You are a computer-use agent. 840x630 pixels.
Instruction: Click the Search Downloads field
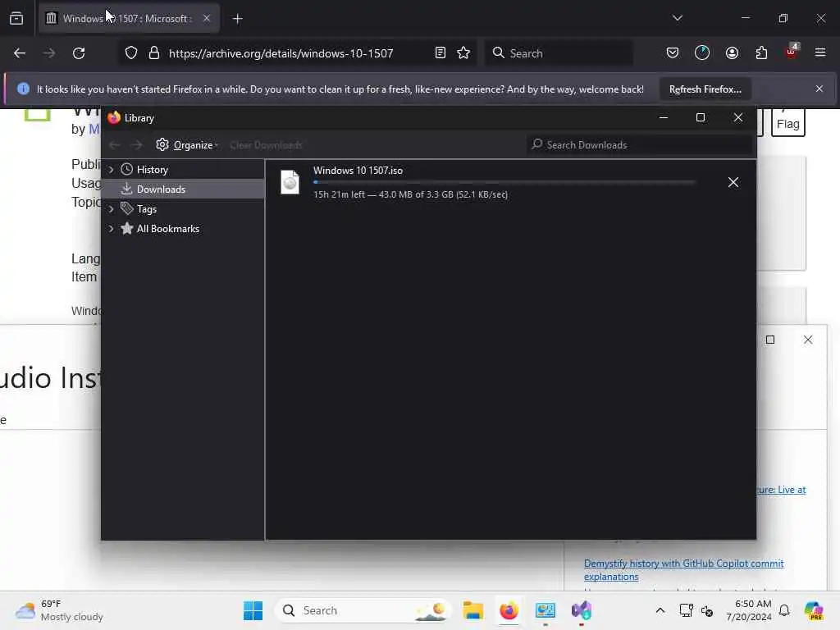pyautogui.click(x=640, y=144)
